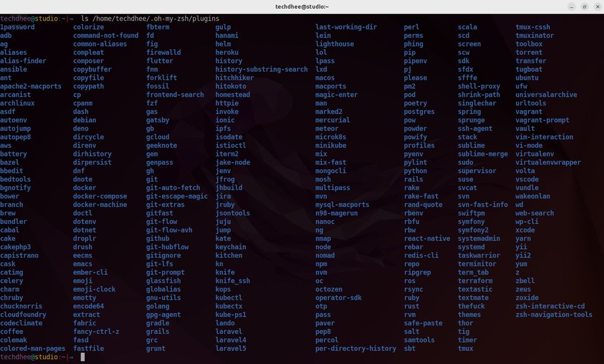Click the maximize button on the terminal window

click(583, 5)
